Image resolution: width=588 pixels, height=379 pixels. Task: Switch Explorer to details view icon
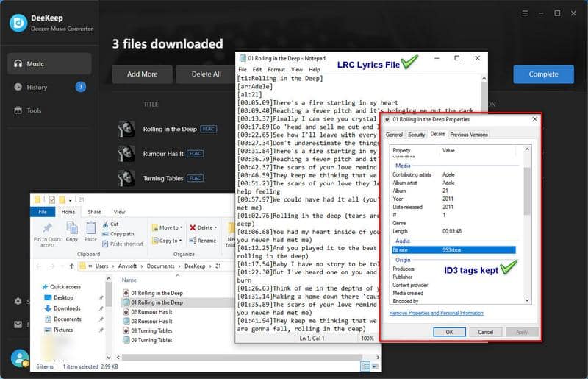click(x=365, y=366)
